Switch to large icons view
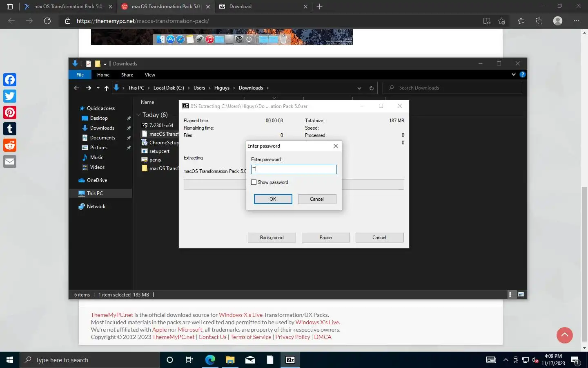 click(x=521, y=294)
